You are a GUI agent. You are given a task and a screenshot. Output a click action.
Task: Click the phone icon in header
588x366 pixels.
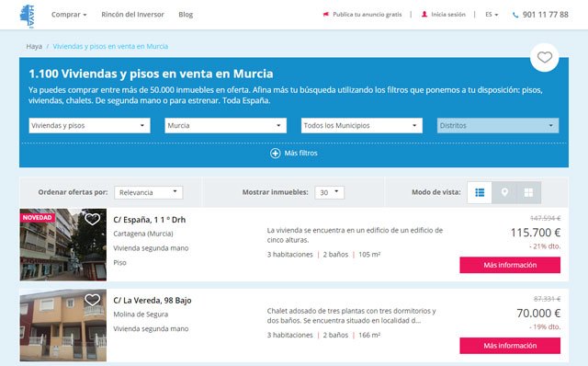click(x=515, y=15)
